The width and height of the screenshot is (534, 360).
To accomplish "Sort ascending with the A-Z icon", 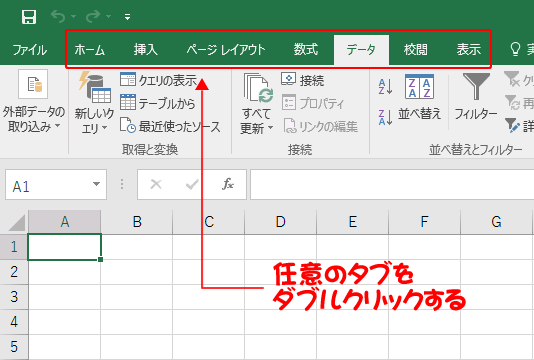I will [385, 87].
